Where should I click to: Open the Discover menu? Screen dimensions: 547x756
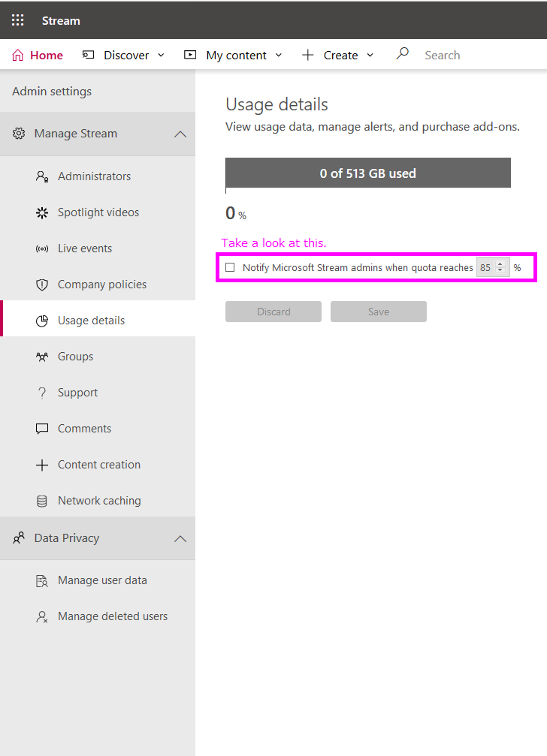tap(122, 54)
